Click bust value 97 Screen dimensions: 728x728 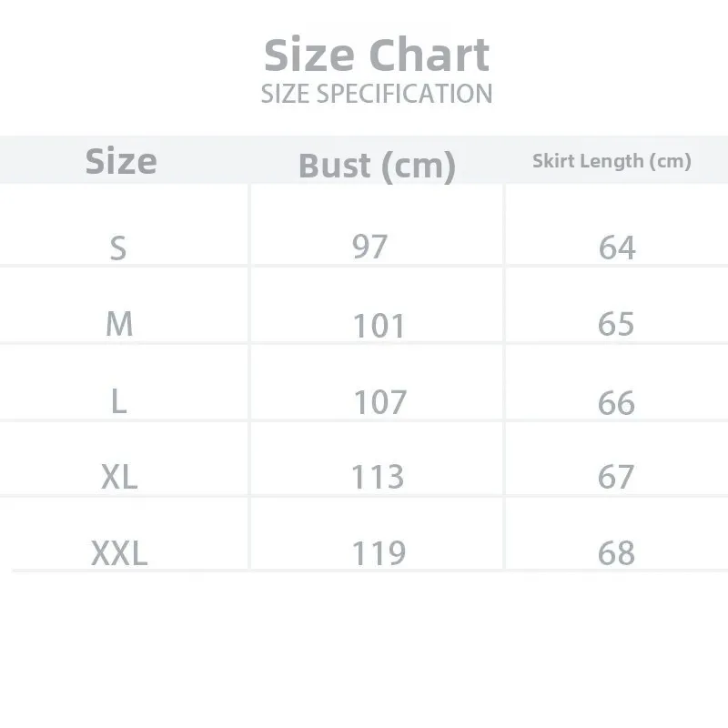370,247
